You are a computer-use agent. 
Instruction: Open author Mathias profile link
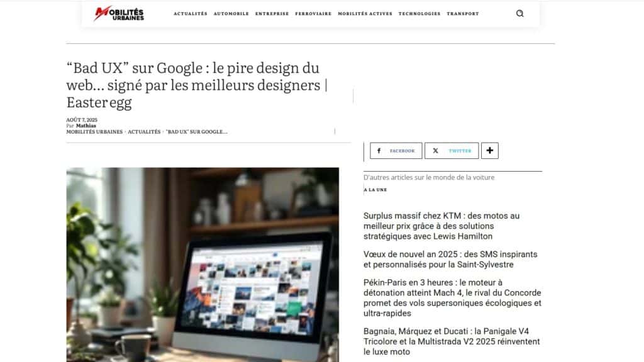pyautogui.click(x=86, y=126)
